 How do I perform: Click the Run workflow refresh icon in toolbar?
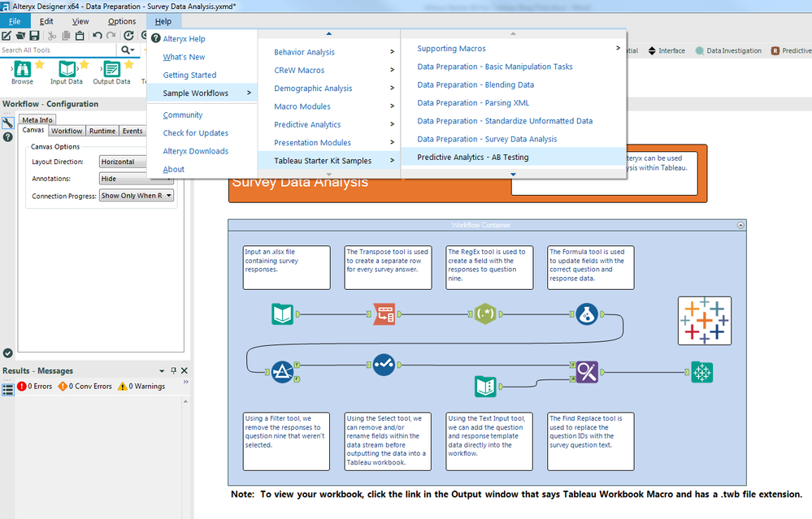tap(128, 35)
